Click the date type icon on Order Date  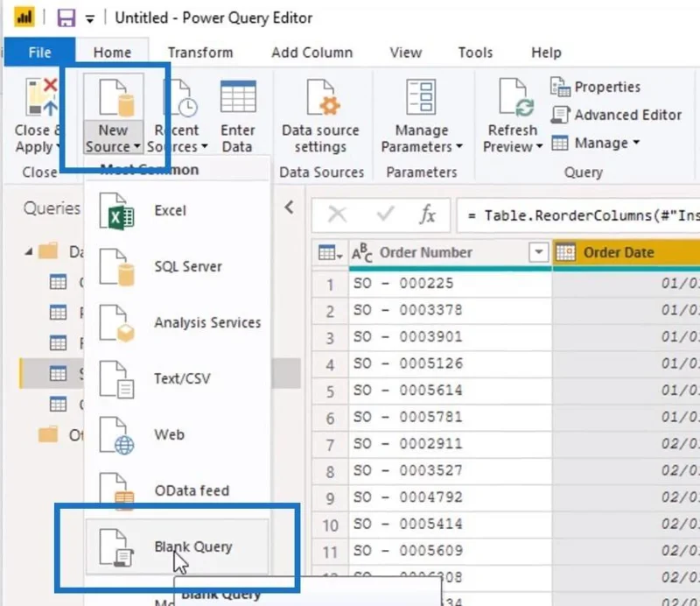coord(565,252)
